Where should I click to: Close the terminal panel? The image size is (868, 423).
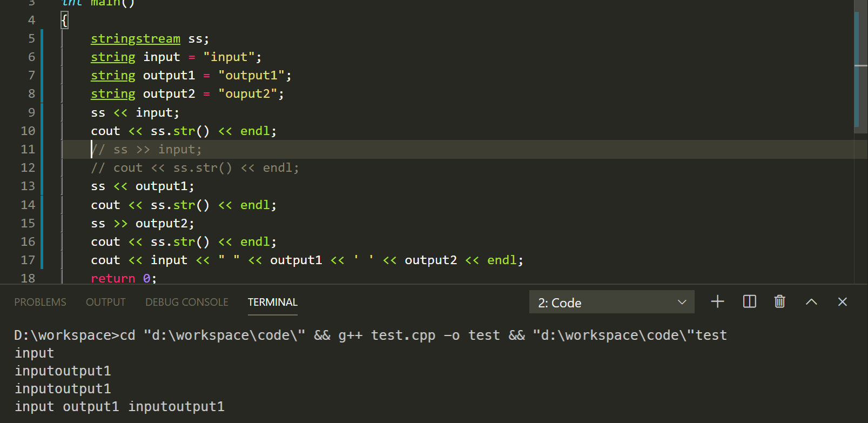pyautogui.click(x=842, y=301)
